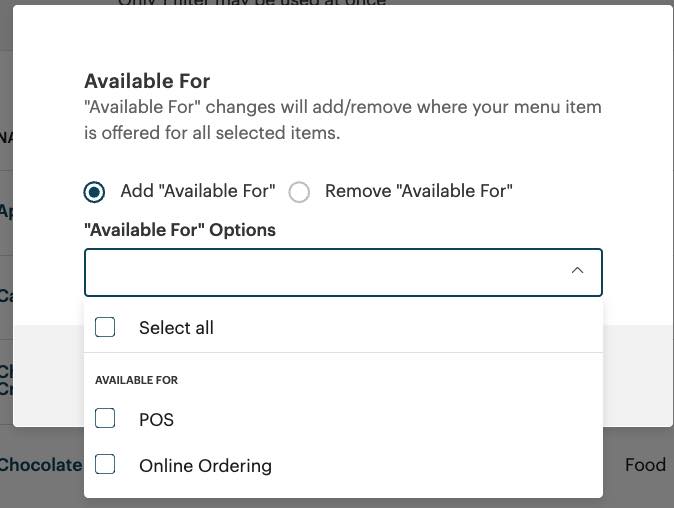Click the "Available For" Options field label
674x508 pixels.
(180, 230)
